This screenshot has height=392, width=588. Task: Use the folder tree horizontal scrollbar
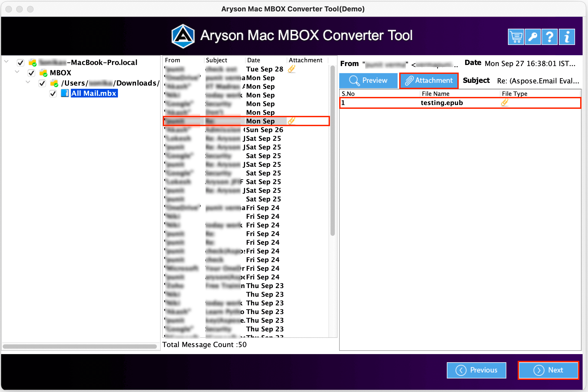[x=80, y=346]
